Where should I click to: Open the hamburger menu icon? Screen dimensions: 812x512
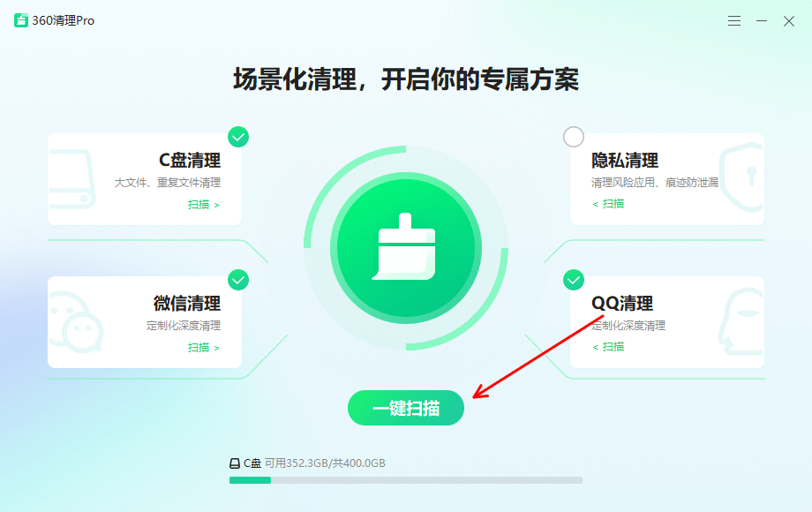tap(733, 20)
